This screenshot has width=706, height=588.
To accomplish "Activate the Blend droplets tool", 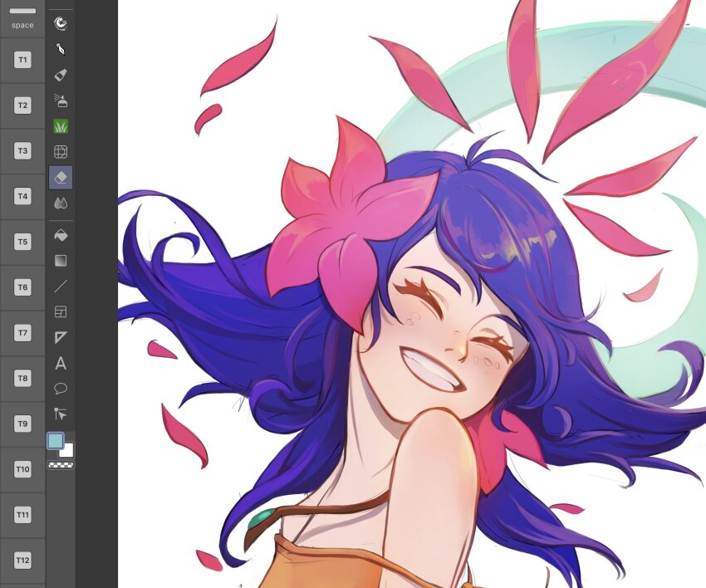I will pyautogui.click(x=61, y=203).
